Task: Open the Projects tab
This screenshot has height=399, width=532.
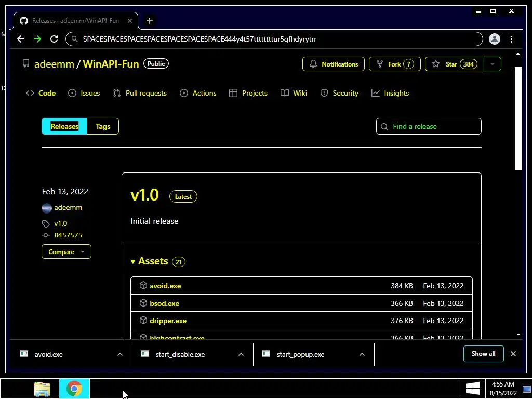Action: (x=248, y=93)
